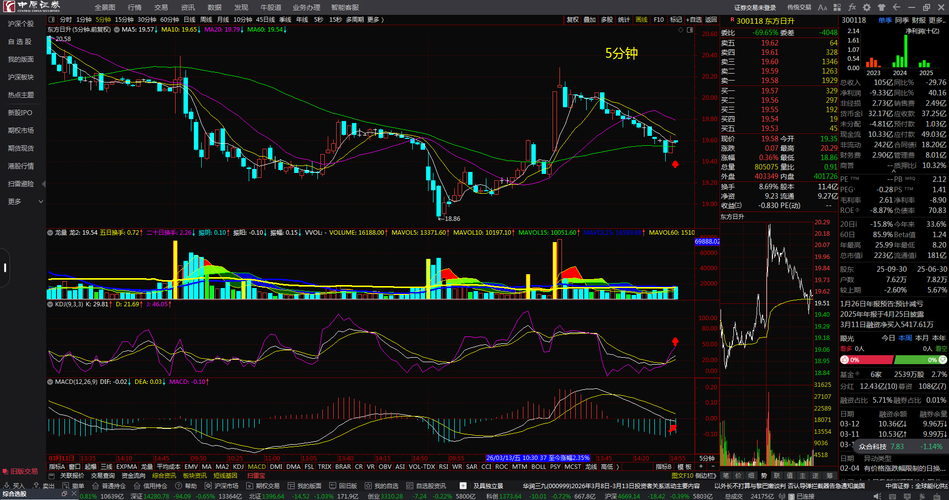Toggle 统计 statistics mode
949x500 pixels.
[624, 20]
